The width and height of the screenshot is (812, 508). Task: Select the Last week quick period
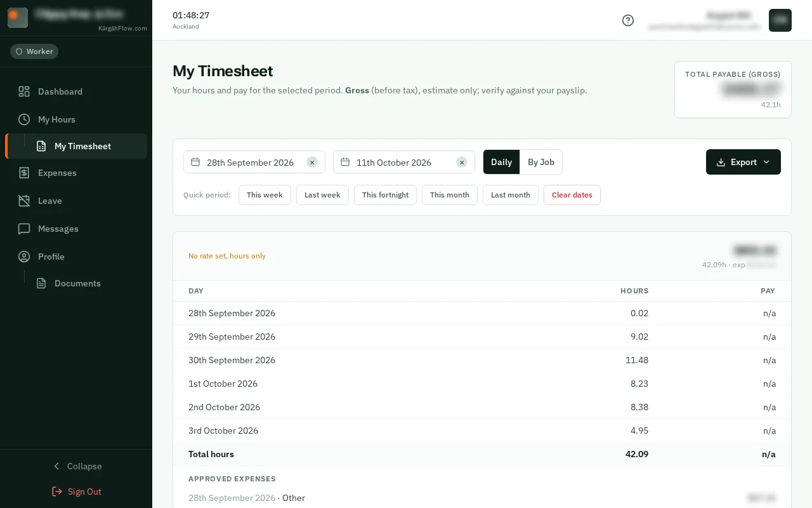tap(322, 195)
